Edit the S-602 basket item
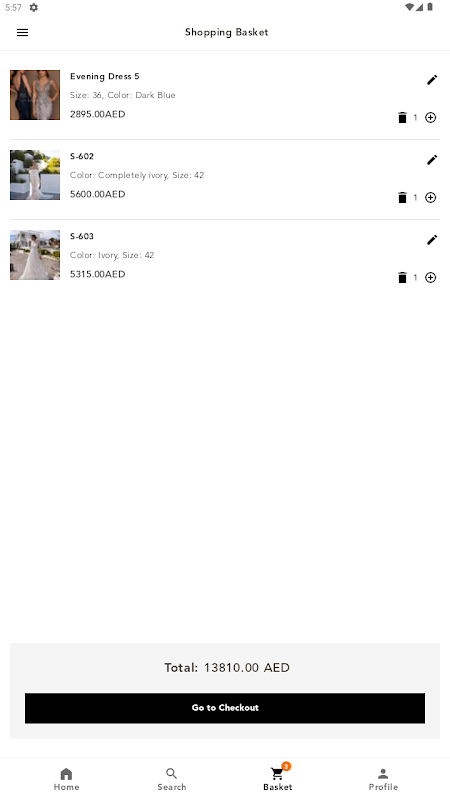Image resolution: width=450 pixels, height=800 pixels. (x=432, y=160)
